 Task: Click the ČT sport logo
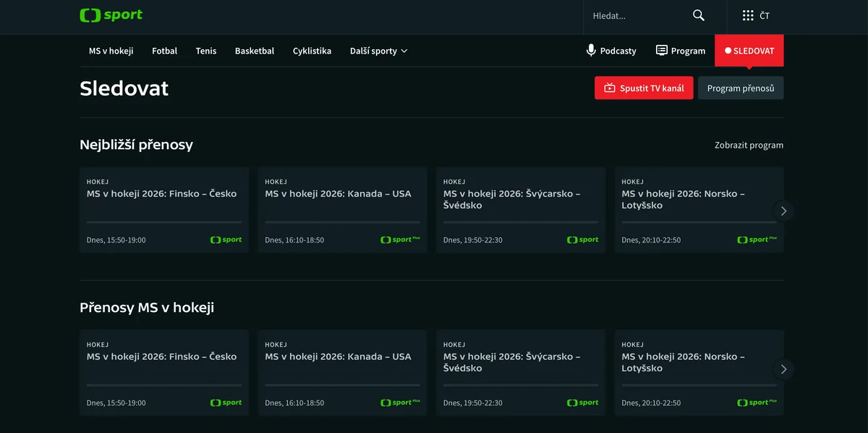tap(111, 15)
